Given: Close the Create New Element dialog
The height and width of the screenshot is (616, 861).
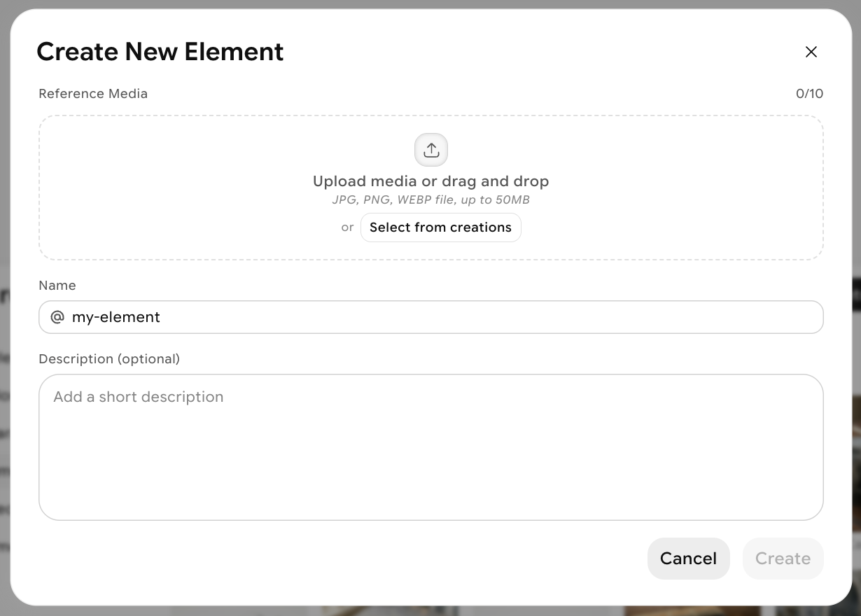Looking at the screenshot, I should pos(811,52).
